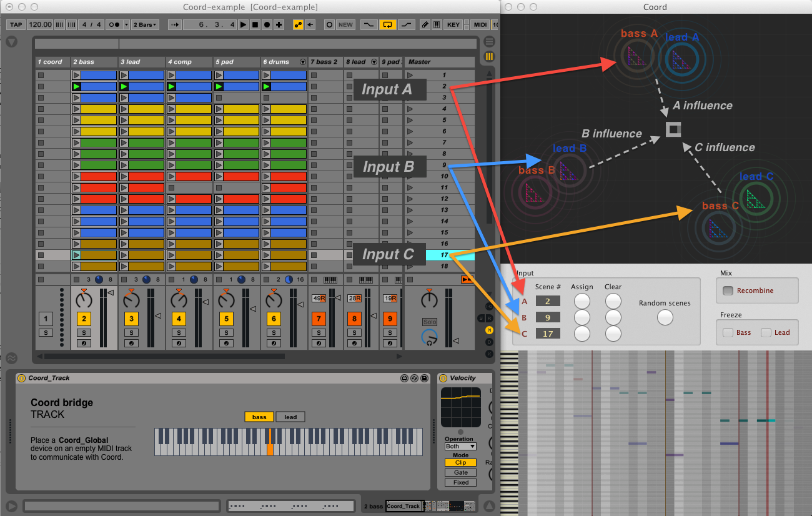
Task: Toggle the follow playback arrow icon
Action: coord(174,24)
